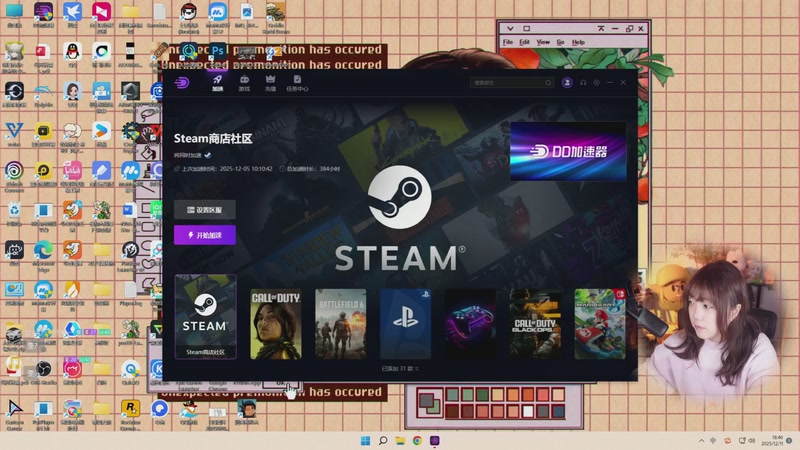800x450 pixels.
Task: Open Help menu in background window
Action: pyautogui.click(x=578, y=42)
